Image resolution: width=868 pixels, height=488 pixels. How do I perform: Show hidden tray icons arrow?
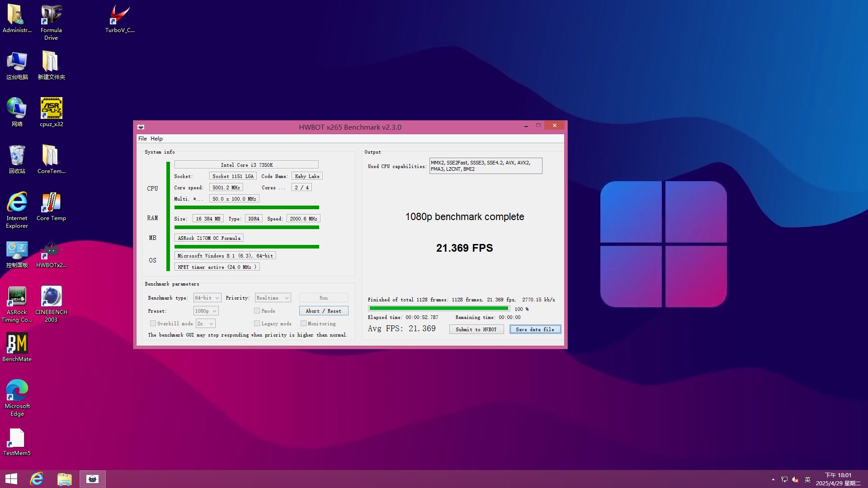tap(773, 479)
